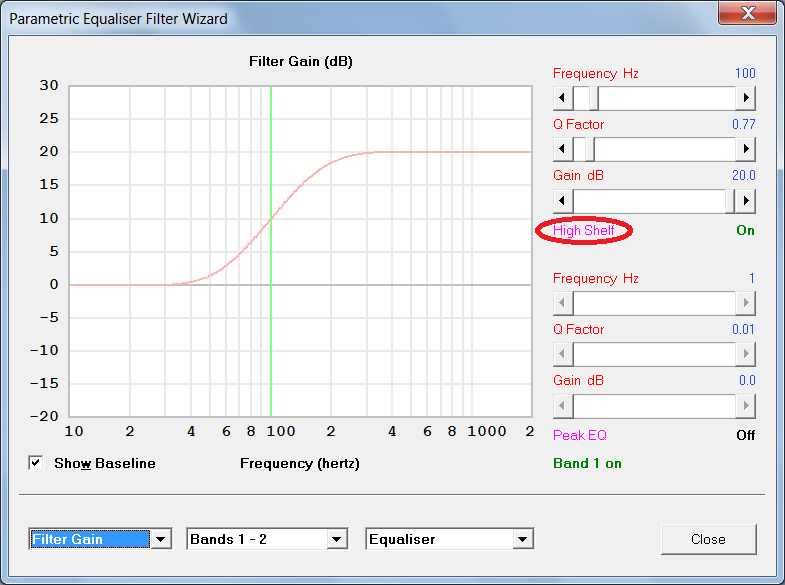The height and width of the screenshot is (585, 785).
Task: Click right arrow of Band 1 Q Factor slider
Action: [745, 149]
